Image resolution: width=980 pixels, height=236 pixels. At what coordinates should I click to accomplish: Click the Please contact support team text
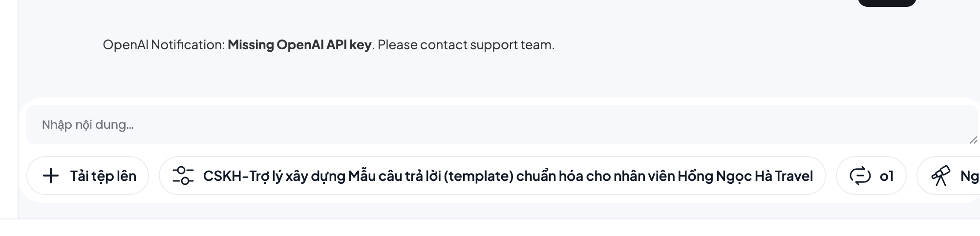[466, 45]
